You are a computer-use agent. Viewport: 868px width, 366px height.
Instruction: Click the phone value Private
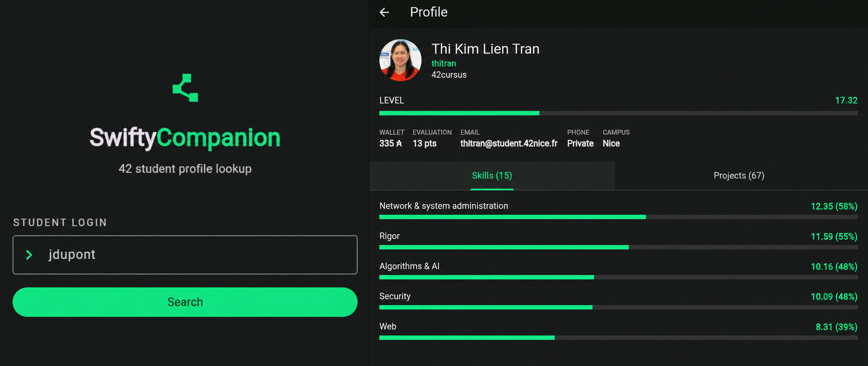click(580, 143)
